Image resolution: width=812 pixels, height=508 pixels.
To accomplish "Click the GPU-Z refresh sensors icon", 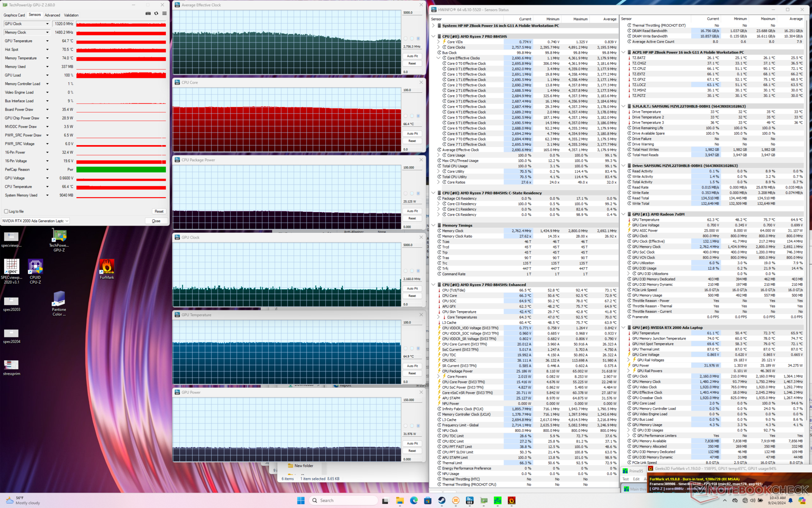I will (156, 14).
